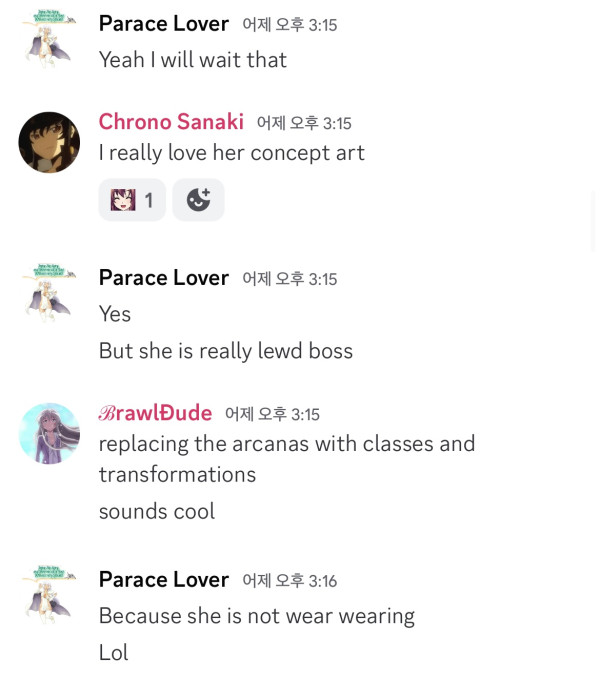600x678 pixels.
Task: Select message 'Yeah I will wait that'
Action: pyautogui.click(x=193, y=60)
